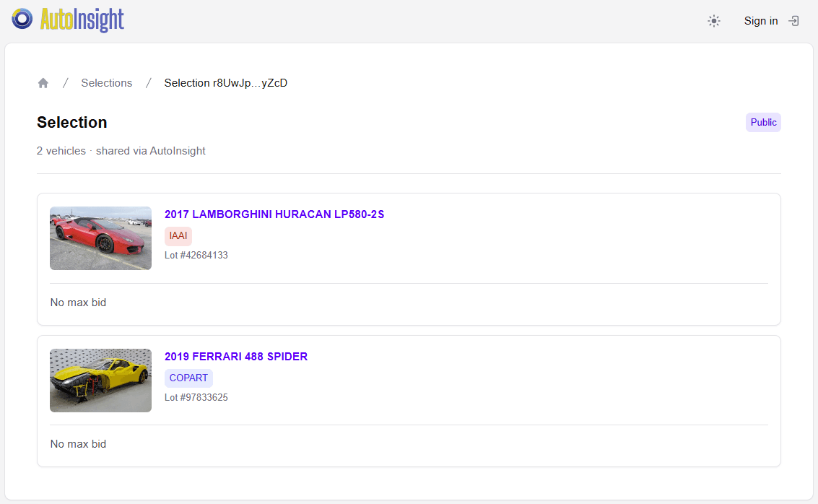Click No max bid under the Lamborghini
This screenshot has height=504, width=818.
coord(78,303)
